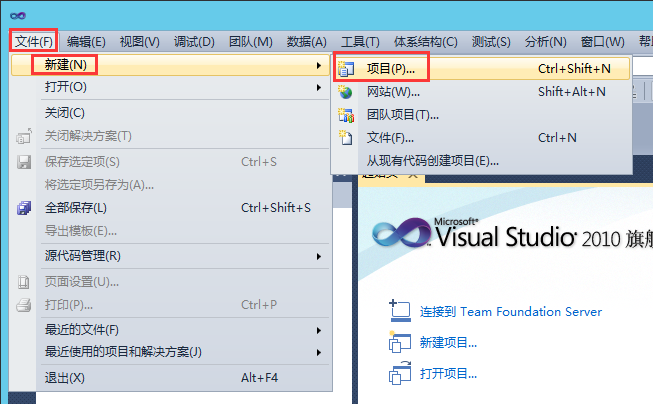653x404 pixels.
Task: Choose 文件(F)... in the New submenu
Action: click(x=482, y=138)
